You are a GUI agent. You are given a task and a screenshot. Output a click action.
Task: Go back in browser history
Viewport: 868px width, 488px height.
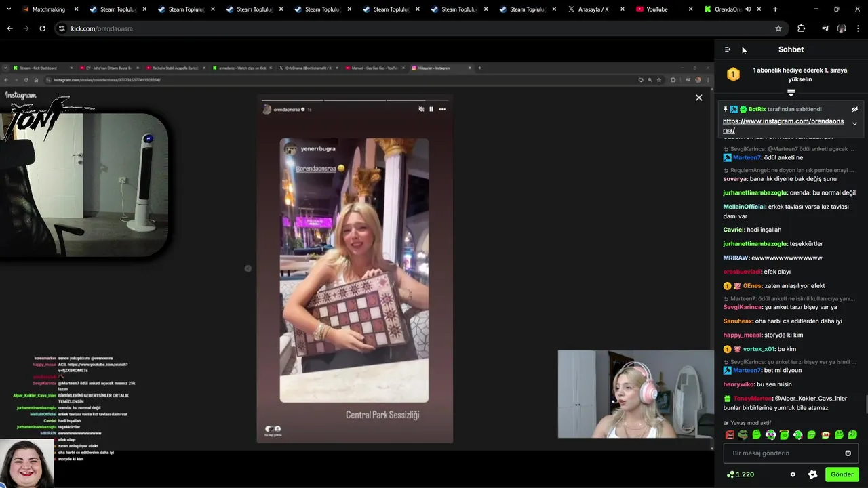(x=9, y=28)
